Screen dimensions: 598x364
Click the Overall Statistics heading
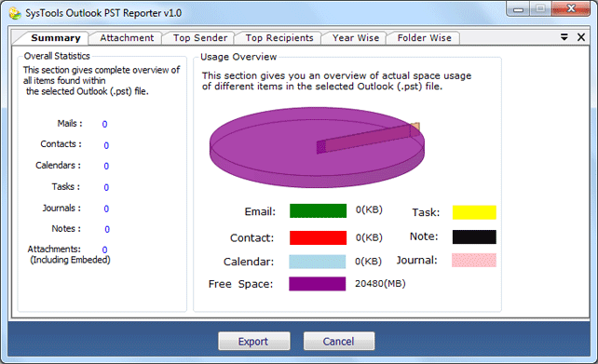(57, 56)
